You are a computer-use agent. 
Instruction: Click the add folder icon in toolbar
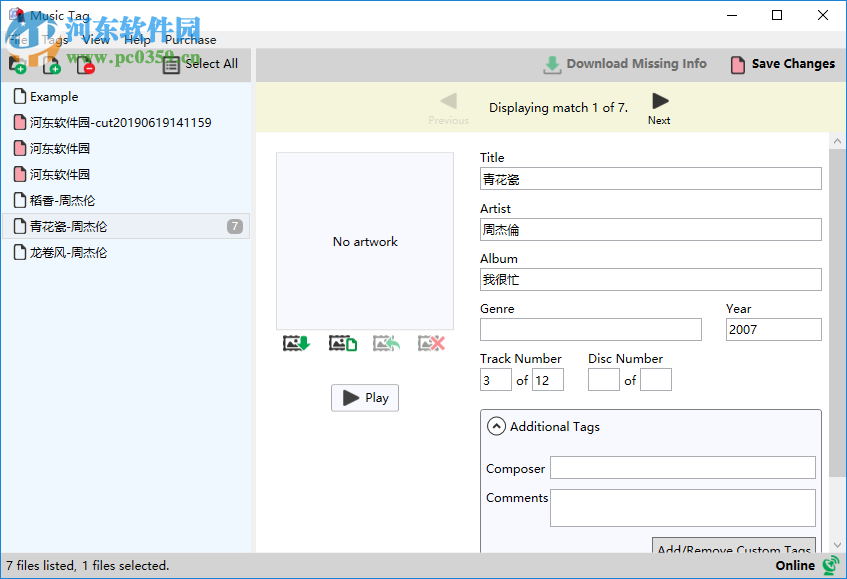pyautogui.click(x=17, y=64)
